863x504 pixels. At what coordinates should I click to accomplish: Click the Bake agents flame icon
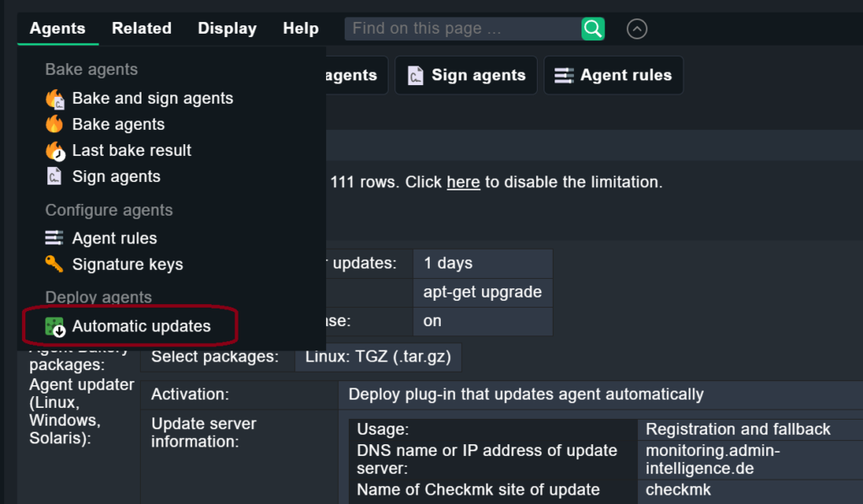click(55, 125)
